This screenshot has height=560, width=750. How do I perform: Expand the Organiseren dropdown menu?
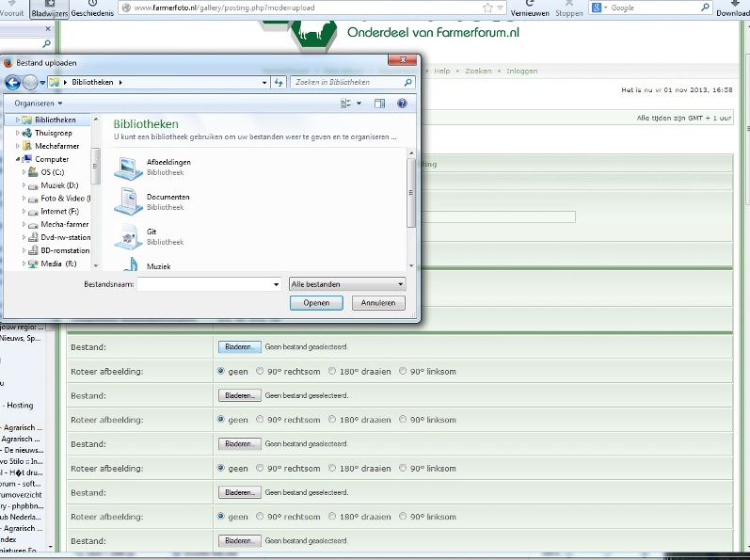tap(39, 104)
